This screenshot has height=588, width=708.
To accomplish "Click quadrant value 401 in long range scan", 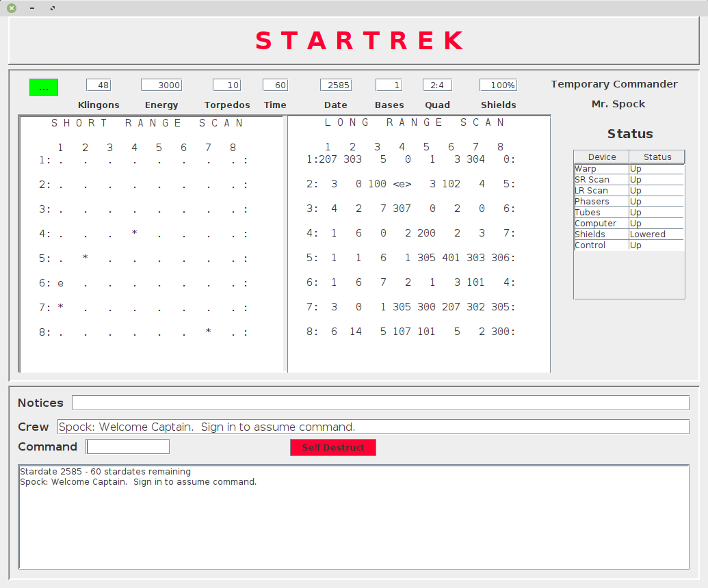I will click(451, 258).
